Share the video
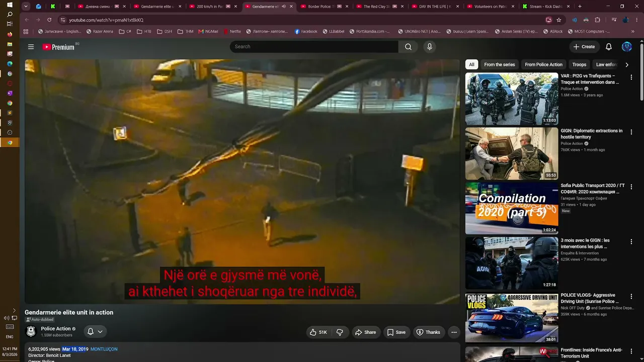This screenshot has width=644, height=362. click(x=365, y=332)
